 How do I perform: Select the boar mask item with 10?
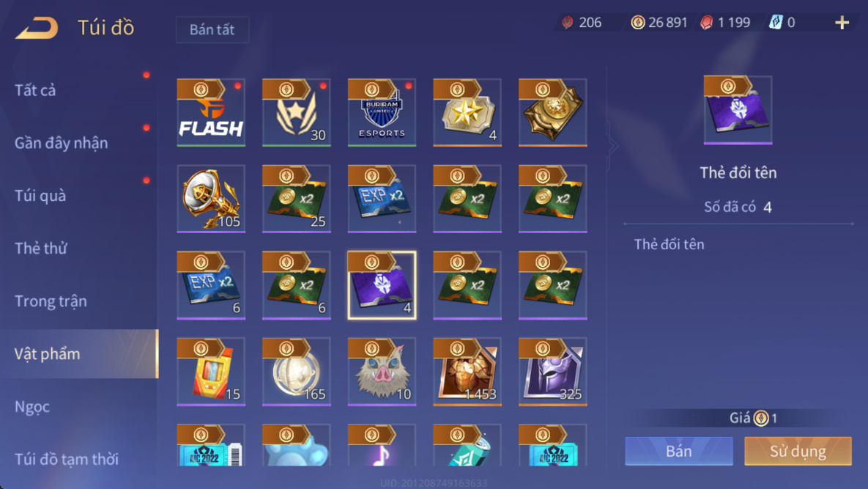click(382, 372)
